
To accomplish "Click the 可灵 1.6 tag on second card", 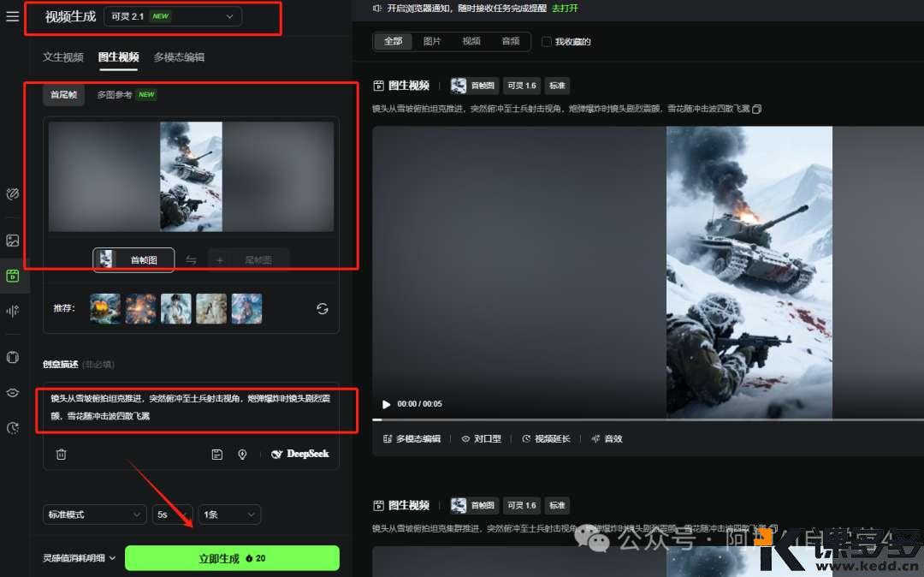I will [x=522, y=505].
